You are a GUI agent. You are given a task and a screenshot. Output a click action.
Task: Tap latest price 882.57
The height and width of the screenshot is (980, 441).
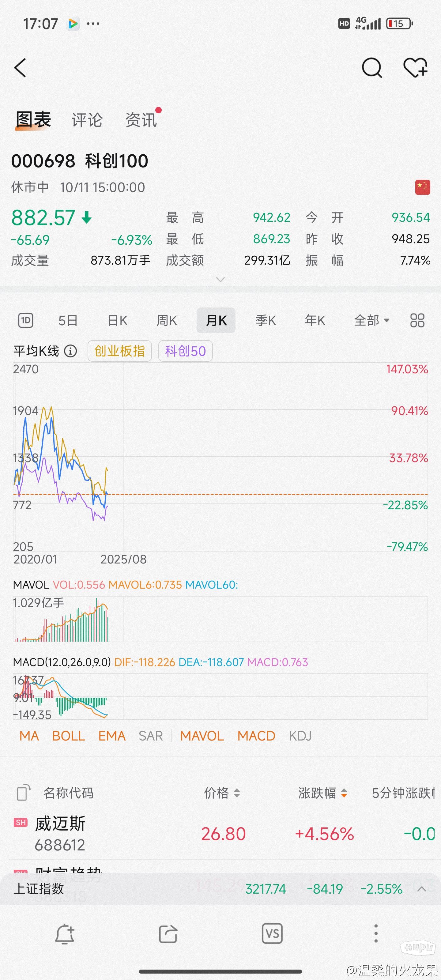[x=43, y=218]
